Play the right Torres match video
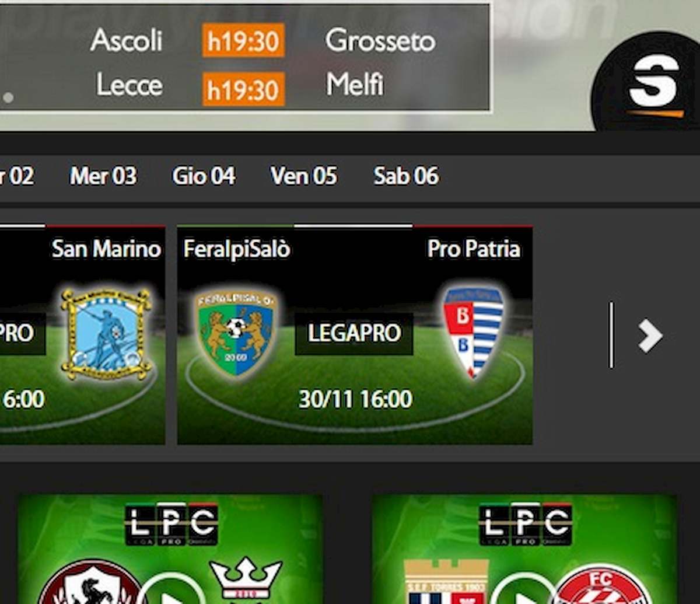 [x=525, y=589]
